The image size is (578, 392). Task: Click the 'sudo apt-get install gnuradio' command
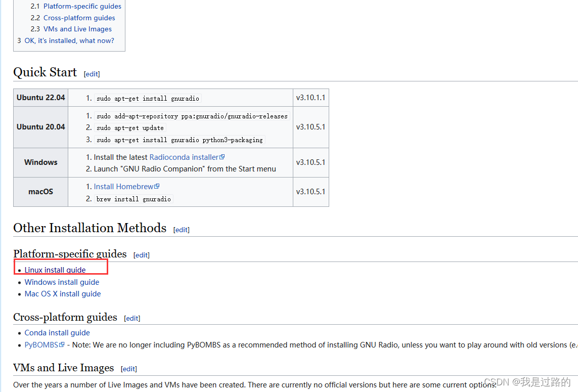pyautogui.click(x=148, y=99)
